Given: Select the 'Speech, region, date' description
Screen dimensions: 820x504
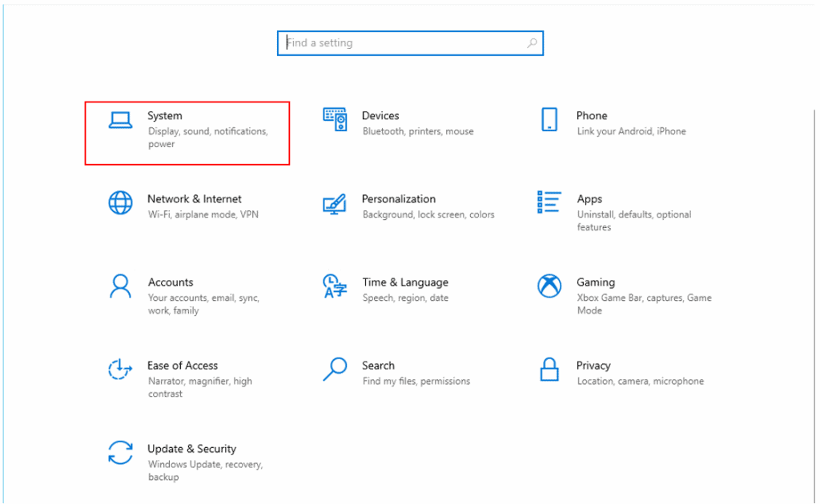Looking at the screenshot, I should [x=405, y=298].
